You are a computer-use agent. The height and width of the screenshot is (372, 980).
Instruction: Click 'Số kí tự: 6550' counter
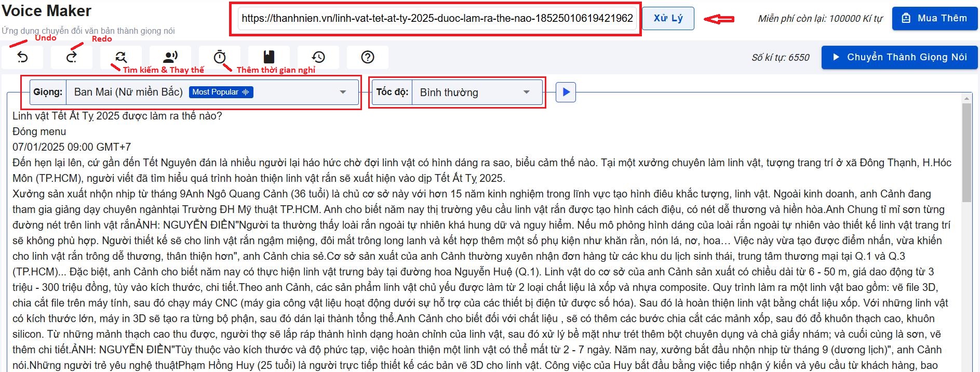point(781,58)
